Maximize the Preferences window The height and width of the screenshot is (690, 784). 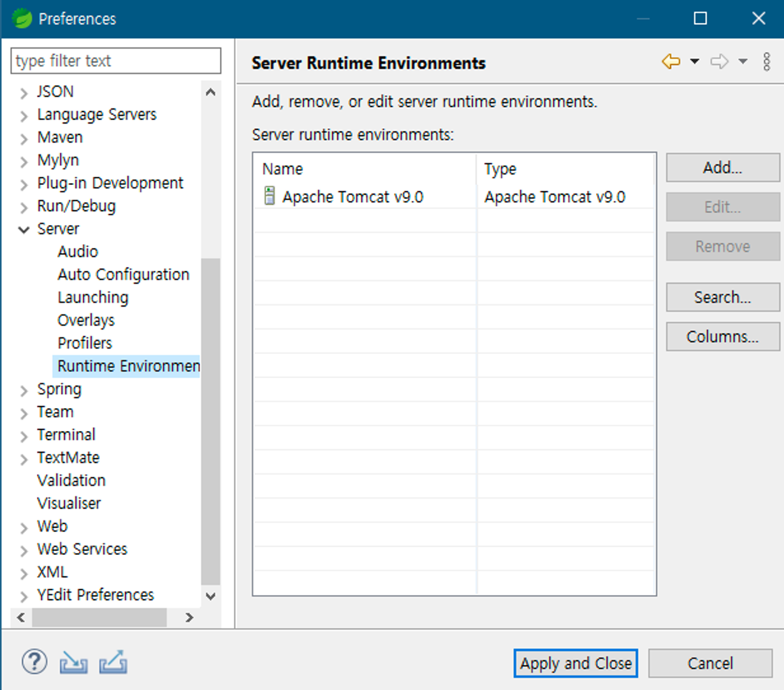(x=701, y=18)
